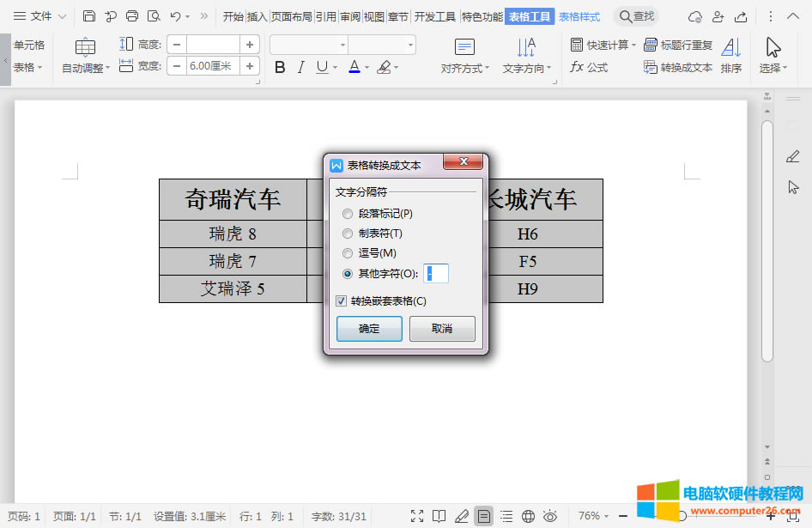
Task: Apply bold formatting with the B icon
Action: (279, 67)
